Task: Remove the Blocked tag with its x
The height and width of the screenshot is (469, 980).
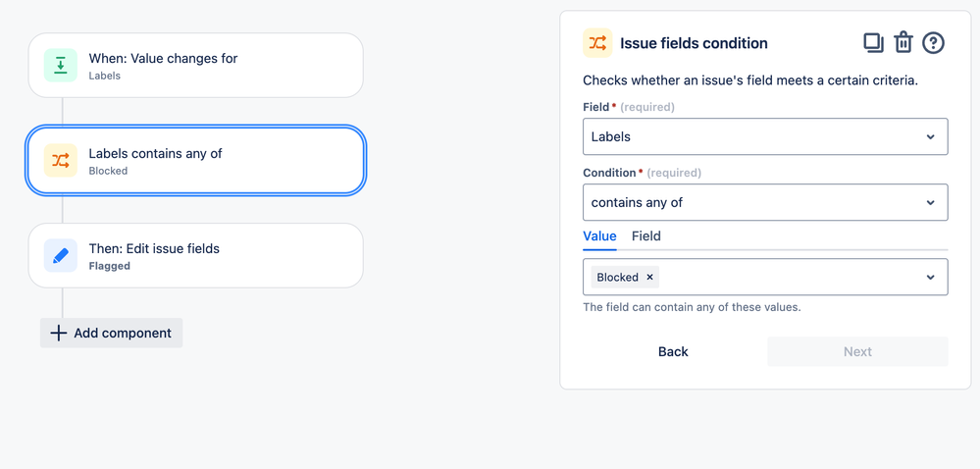Action: [x=649, y=277]
